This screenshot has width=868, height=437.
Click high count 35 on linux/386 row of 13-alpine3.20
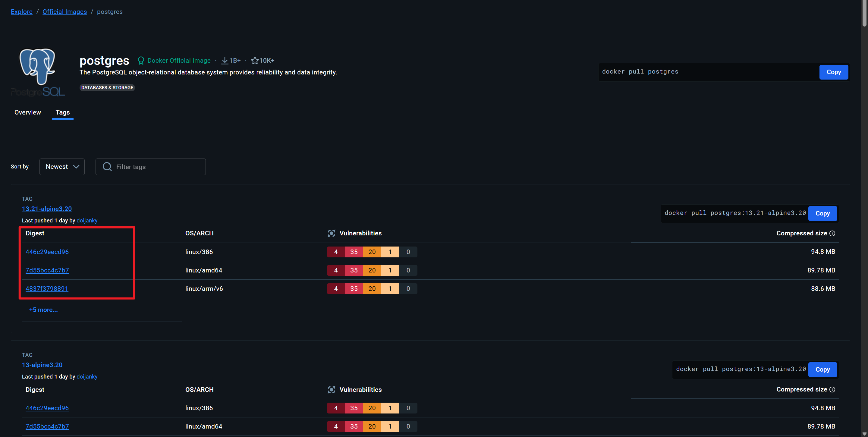[x=354, y=408]
